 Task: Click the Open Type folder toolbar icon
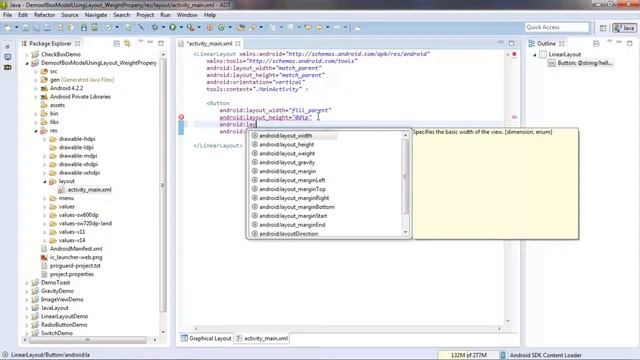click(241, 27)
